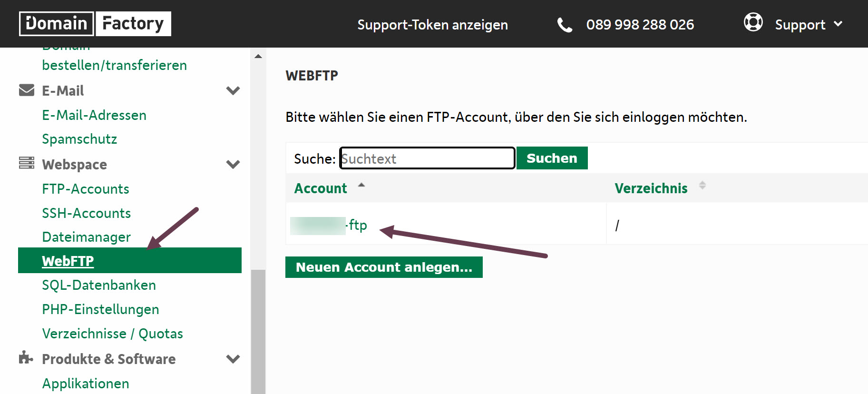Click the Suchtext search field
The height and width of the screenshot is (394, 868).
click(427, 158)
